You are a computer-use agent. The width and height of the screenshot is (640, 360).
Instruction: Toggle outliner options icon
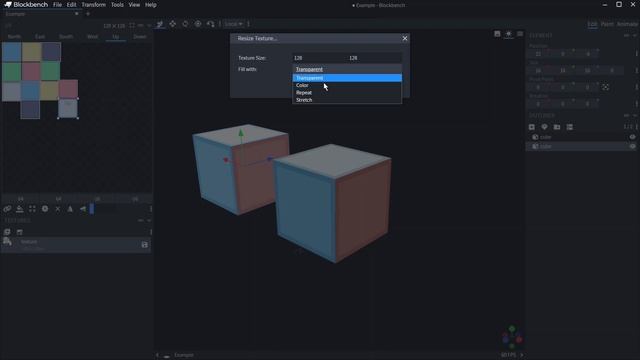[x=570, y=127]
